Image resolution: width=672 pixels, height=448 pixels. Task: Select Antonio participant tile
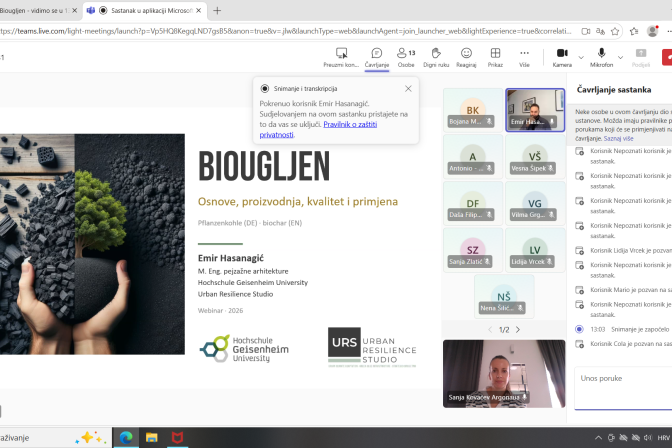coord(473,156)
